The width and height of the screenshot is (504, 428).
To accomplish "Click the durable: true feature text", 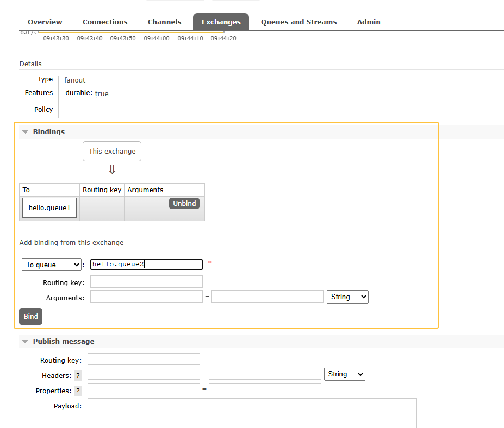I will [x=87, y=93].
